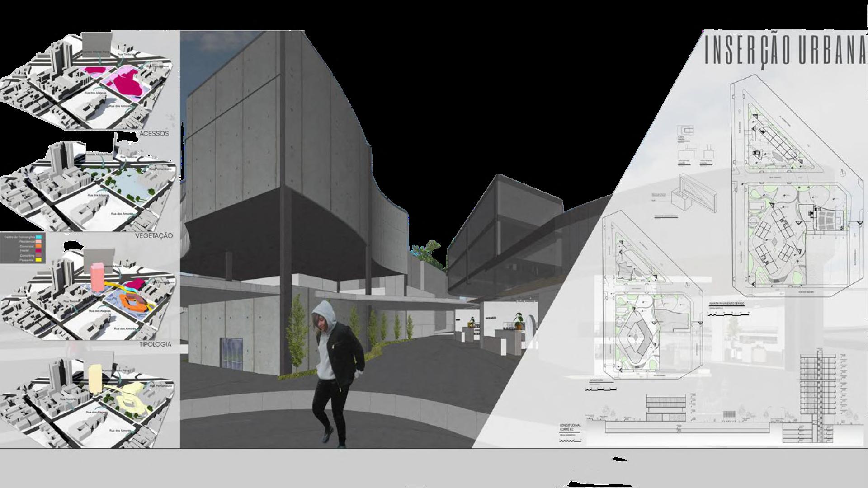This screenshot has width=868, height=488.
Task: Select the cyan Centro de Convenções legend swatch
Action: (x=39, y=237)
